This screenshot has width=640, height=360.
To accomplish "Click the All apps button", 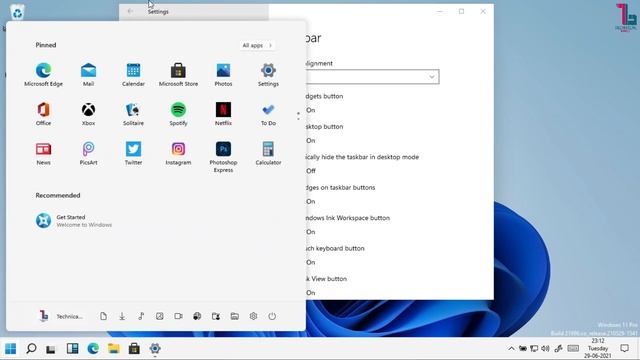I will click(257, 45).
